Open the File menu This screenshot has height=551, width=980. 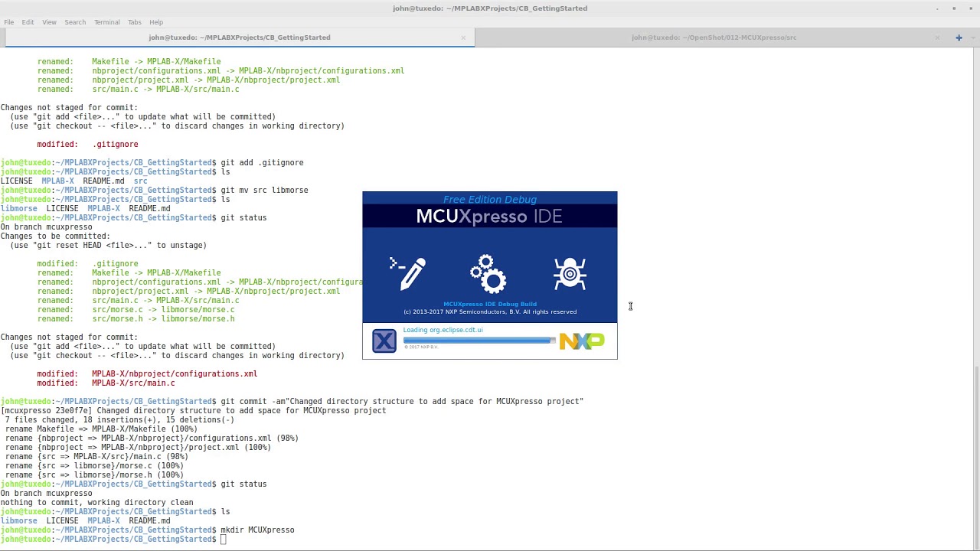(8, 22)
